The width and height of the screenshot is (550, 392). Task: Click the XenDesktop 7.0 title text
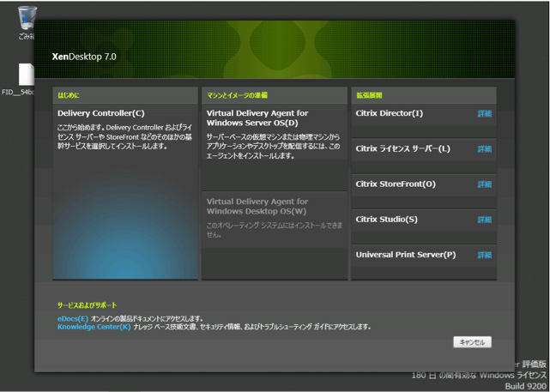tap(84, 57)
